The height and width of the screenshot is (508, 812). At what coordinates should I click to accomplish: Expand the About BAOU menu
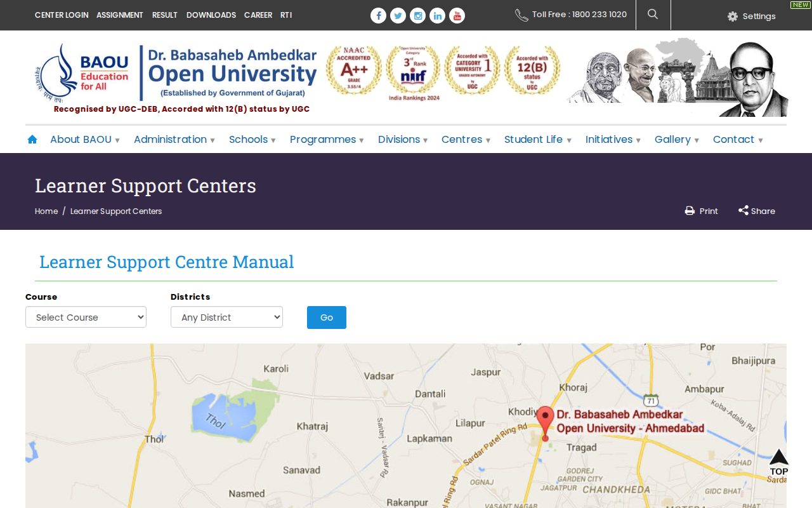point(85,140)
